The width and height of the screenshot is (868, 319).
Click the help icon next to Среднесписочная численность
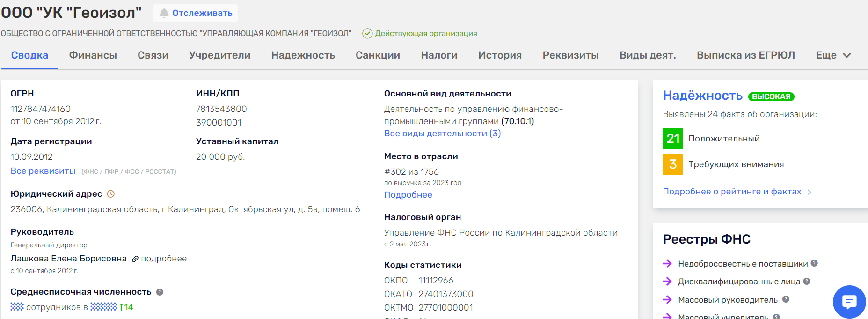click(x=160, y=292)
